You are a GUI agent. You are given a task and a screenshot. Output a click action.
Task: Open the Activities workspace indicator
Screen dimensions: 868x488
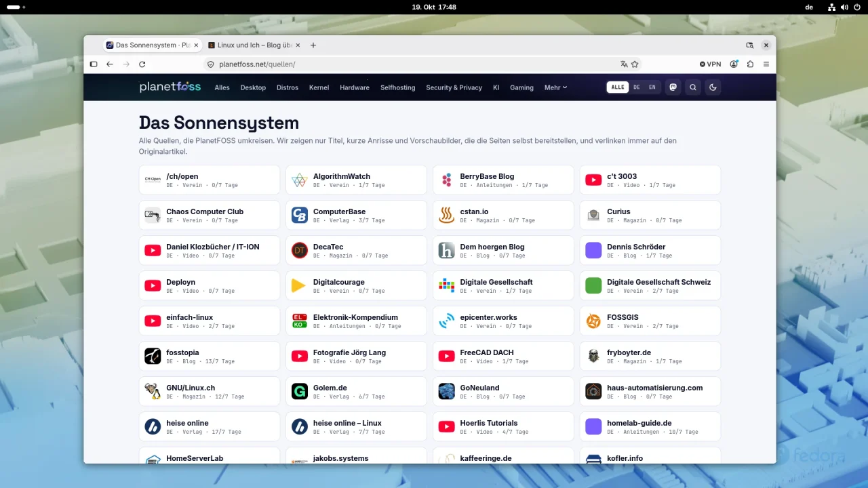coord(16,7)
